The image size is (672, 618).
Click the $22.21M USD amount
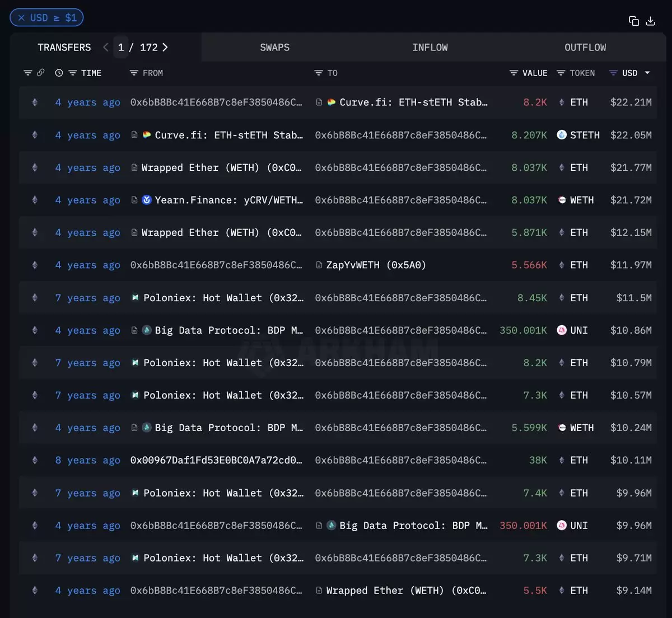point(631,102)
